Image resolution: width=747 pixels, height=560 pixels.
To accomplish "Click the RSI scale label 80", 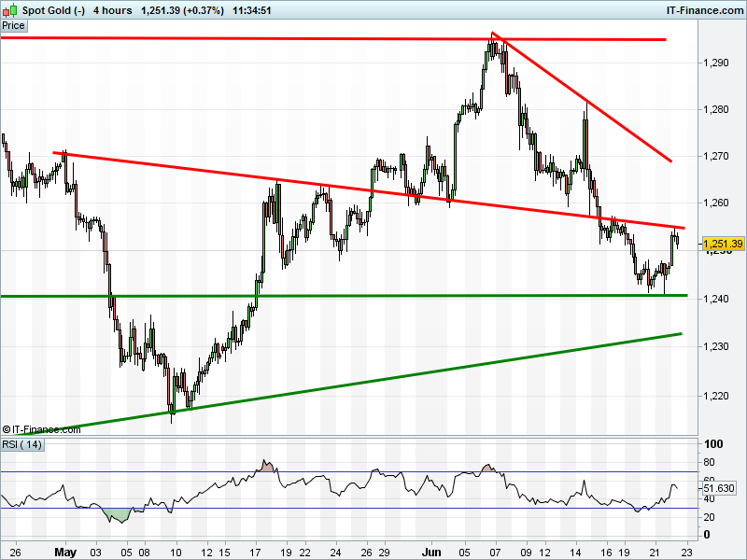I will click(709, 462).
